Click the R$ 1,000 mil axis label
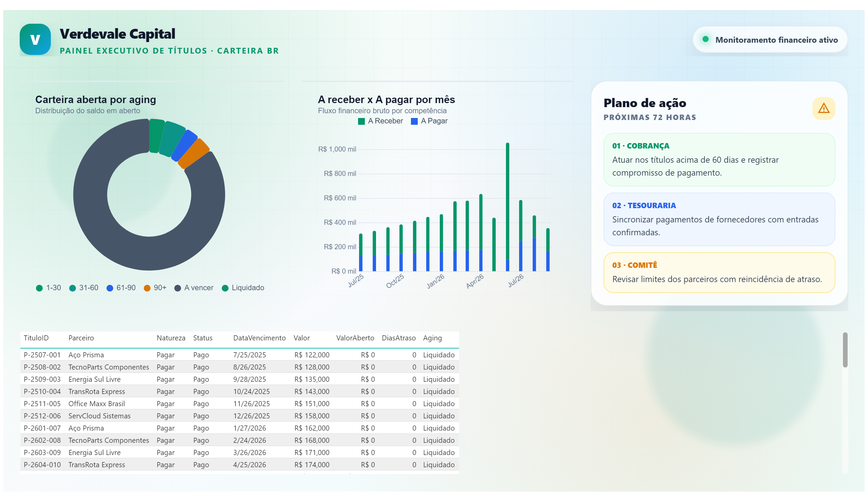This screenshot has width=868, height=495. click(337, 149)
